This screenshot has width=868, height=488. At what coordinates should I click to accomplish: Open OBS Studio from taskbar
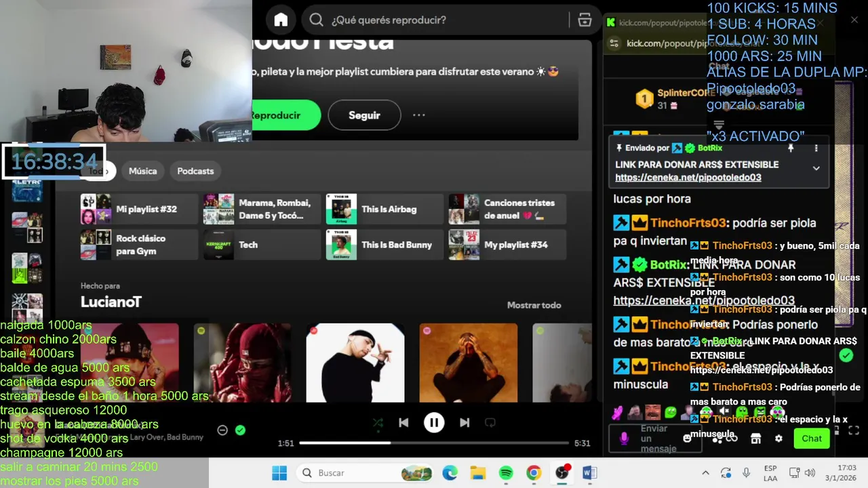pyautogui.click(x=561, y=473)
